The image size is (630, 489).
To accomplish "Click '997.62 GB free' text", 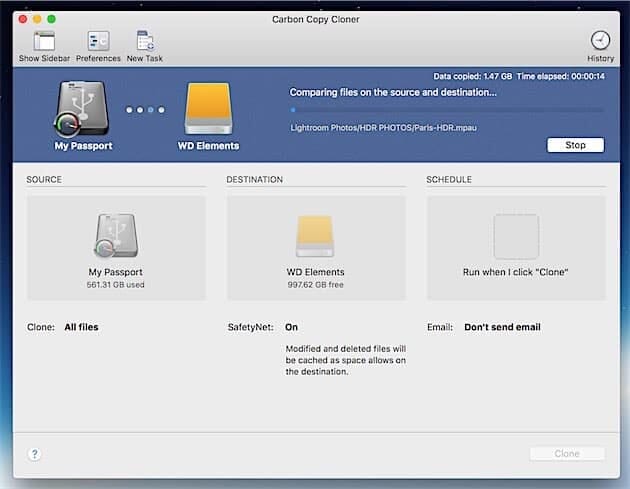I will 315,284.
